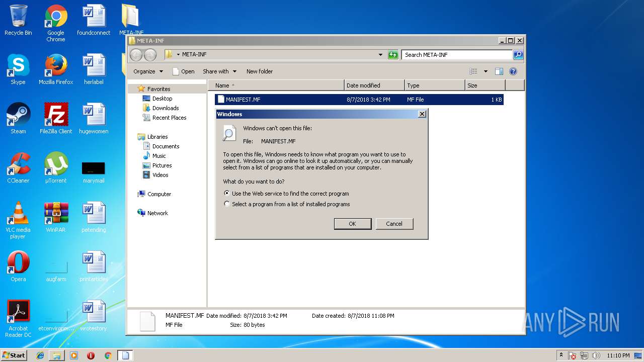Open the FileZilla Client shortcut
Screen dimensions: 644x362
(56, 119)
